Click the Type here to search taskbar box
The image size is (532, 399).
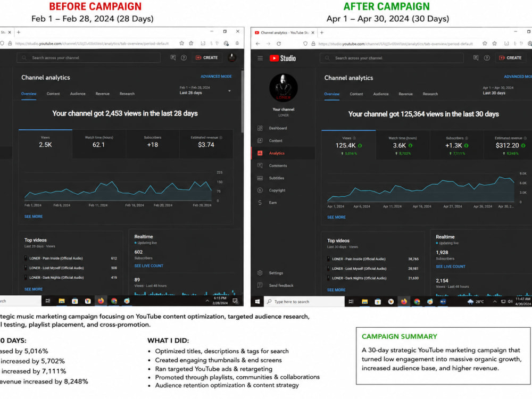point(304,302)
